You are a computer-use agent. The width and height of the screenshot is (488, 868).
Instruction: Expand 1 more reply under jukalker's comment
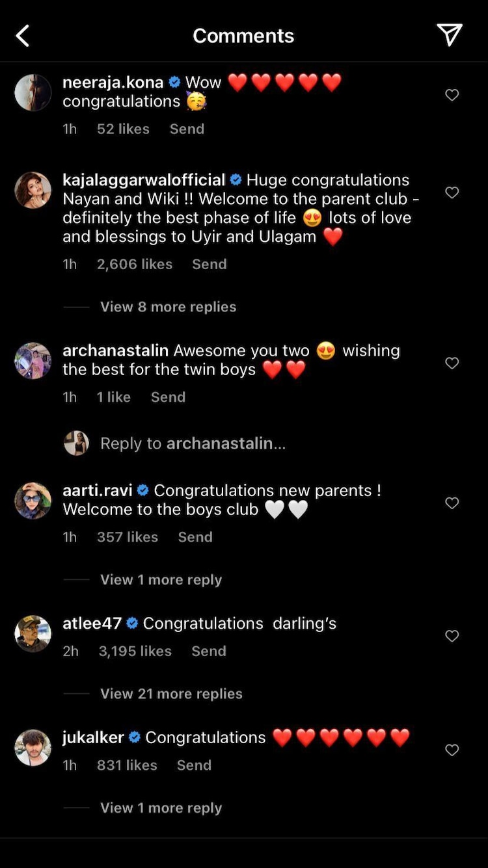pyautogui.click(x=161, y=808)
